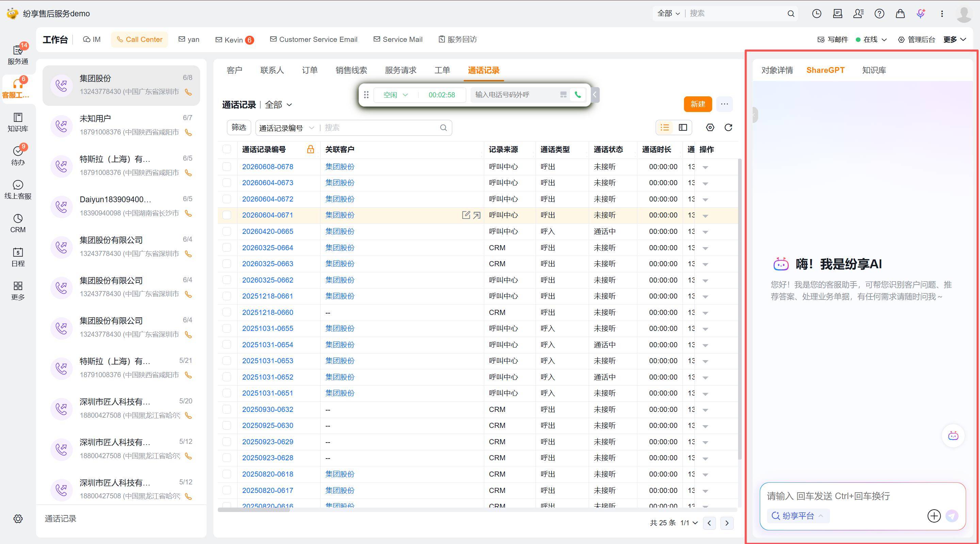980x544 pixels.
Task: Check the row 20251218-0660 checkbox
Action: coord(227,312)
